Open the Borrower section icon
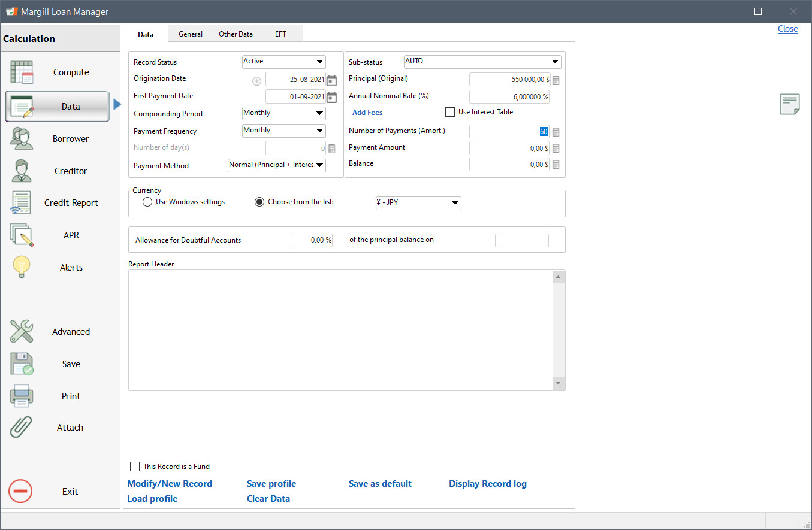The width and height of the screenshot is (812, 530). (22, 139)
